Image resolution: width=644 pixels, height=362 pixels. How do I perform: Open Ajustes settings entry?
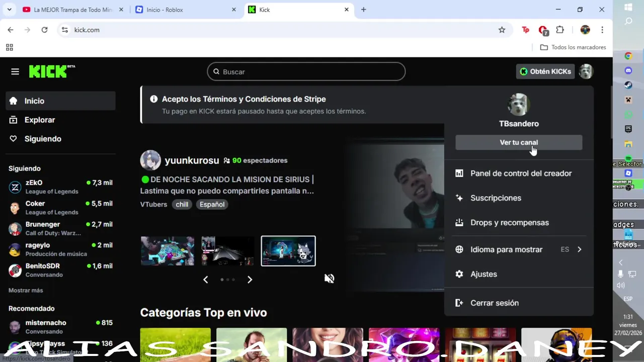(x=519, y=274)
